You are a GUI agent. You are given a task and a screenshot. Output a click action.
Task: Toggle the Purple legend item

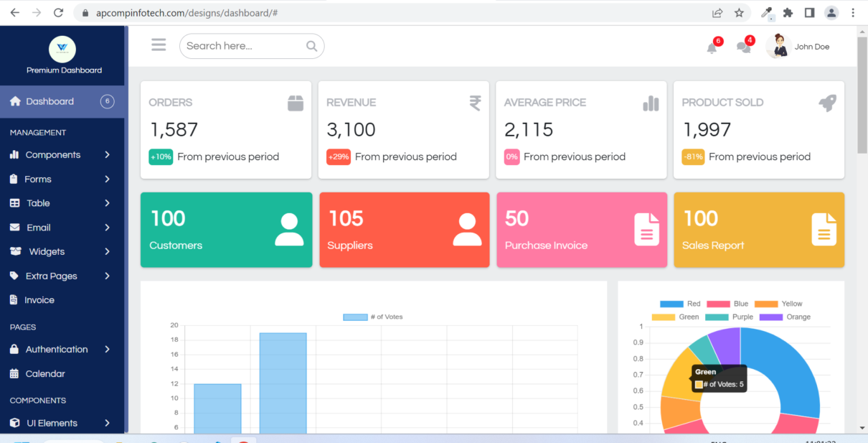730,317
